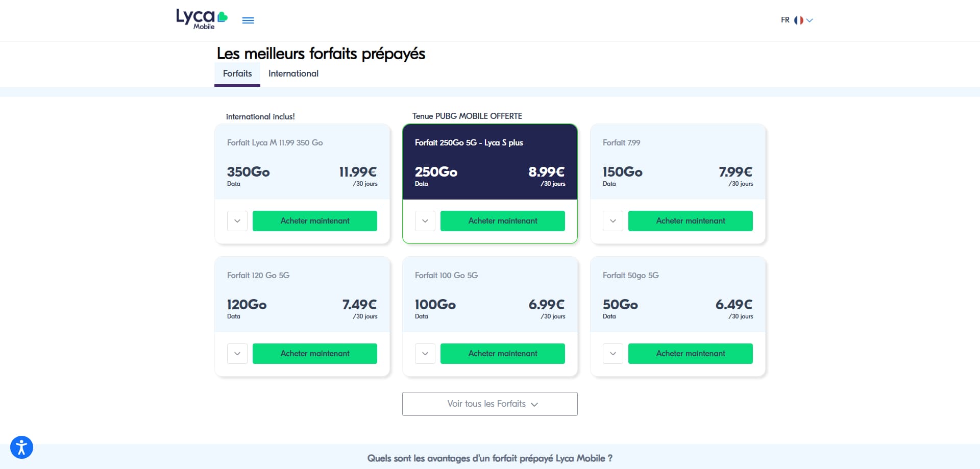Buy the 250Go 5G Lyca S plus plan
The width and height of the screenshot is (980, 469).
(x=503, y=221)
